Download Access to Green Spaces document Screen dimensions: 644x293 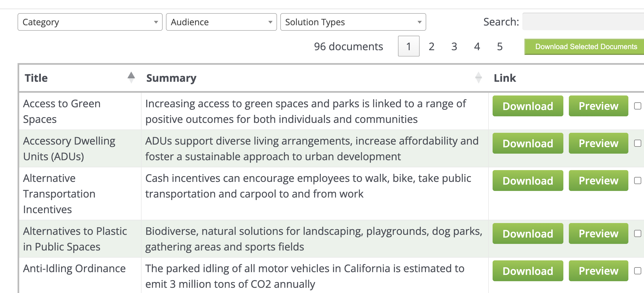(528, 106)
